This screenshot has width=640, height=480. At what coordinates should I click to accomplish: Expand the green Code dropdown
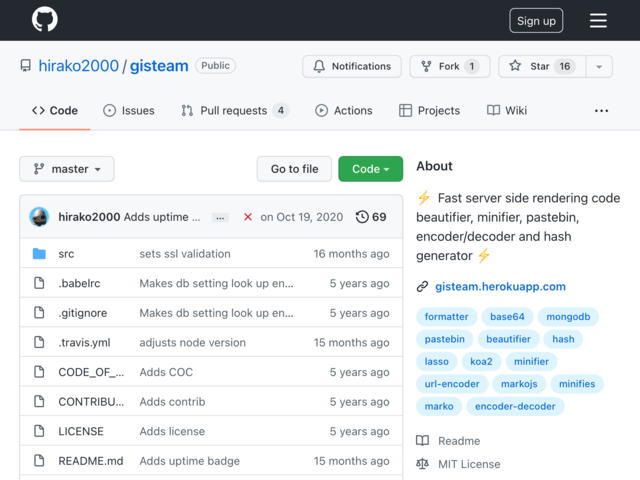tap(371, 169)
